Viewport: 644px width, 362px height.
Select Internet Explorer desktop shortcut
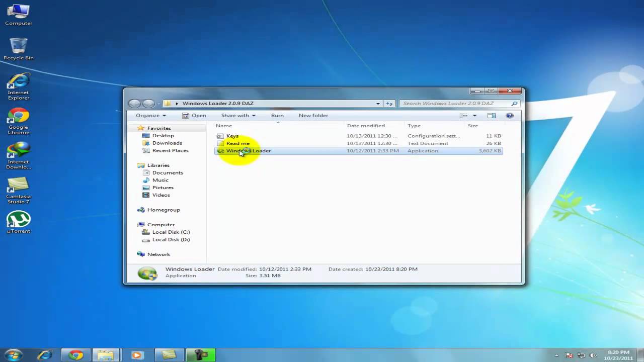pos(19,86)
